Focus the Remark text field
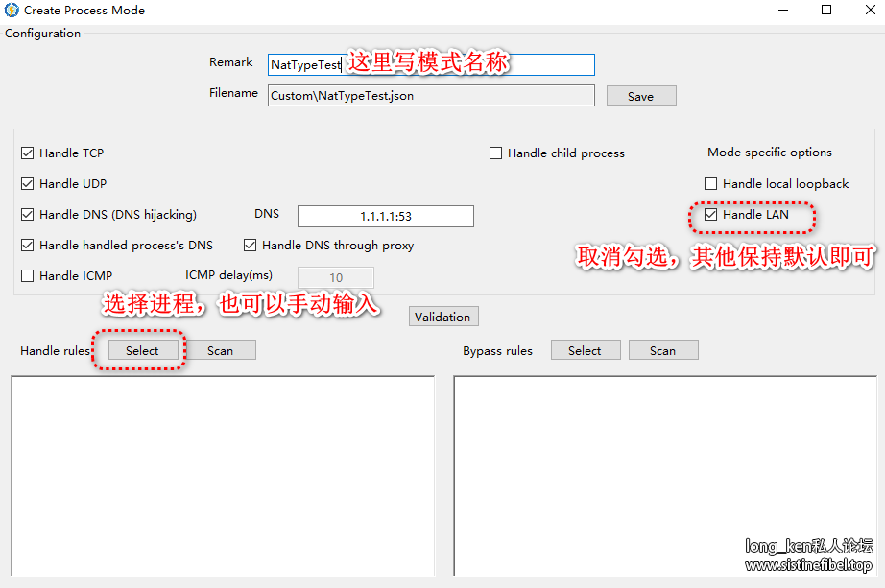The width and height of the screenshot is (885, 588). [x=431, y=64]
